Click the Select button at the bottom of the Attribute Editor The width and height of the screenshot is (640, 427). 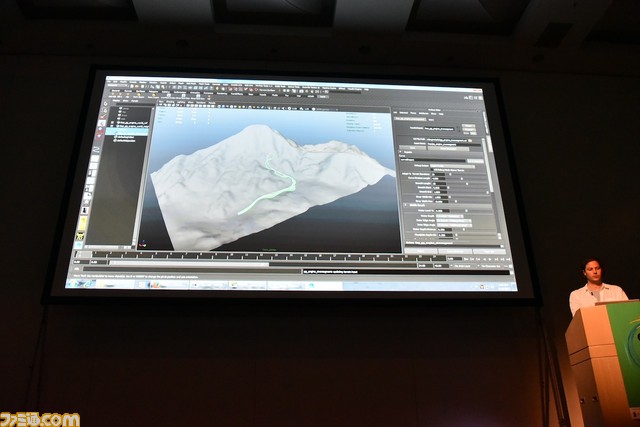[410, 249]
